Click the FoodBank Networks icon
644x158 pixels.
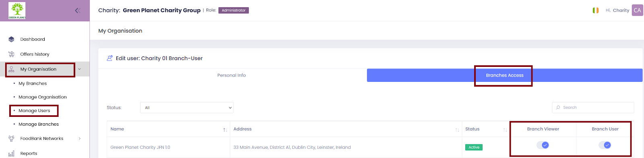(11, 138)
